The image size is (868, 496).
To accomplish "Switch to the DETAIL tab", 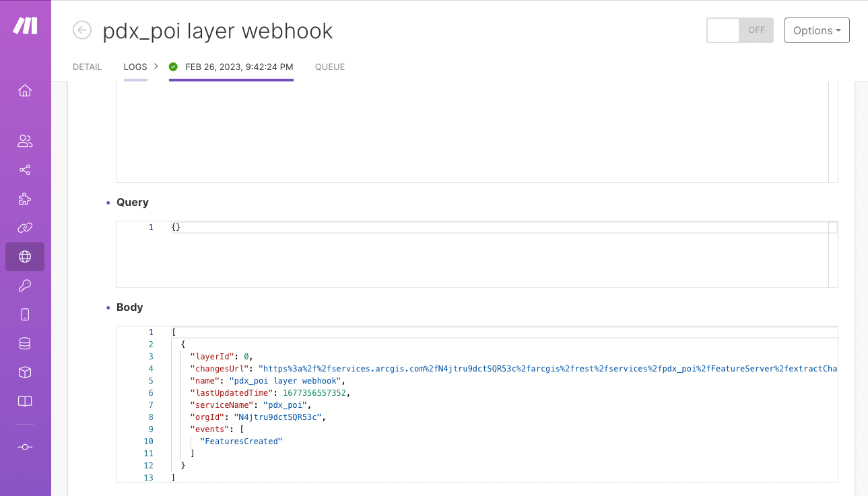I will tap(88, 67).
